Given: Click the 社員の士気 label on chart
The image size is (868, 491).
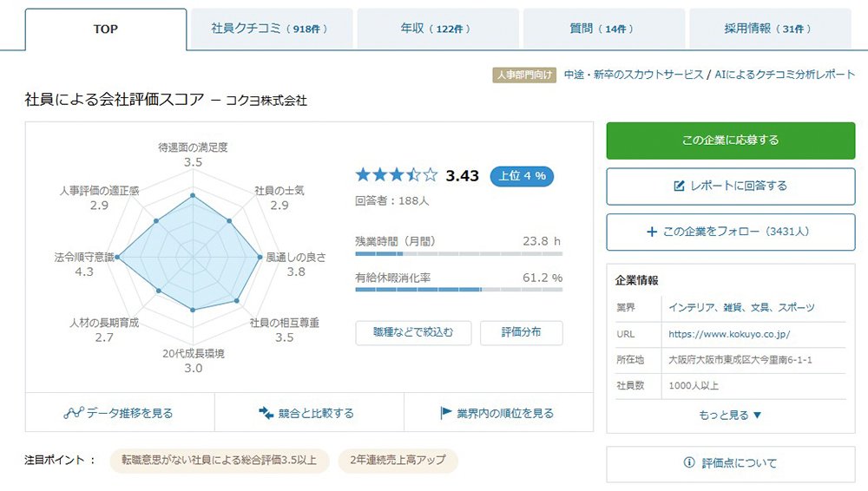Looking at the screenshot, I should click(279, 191).
